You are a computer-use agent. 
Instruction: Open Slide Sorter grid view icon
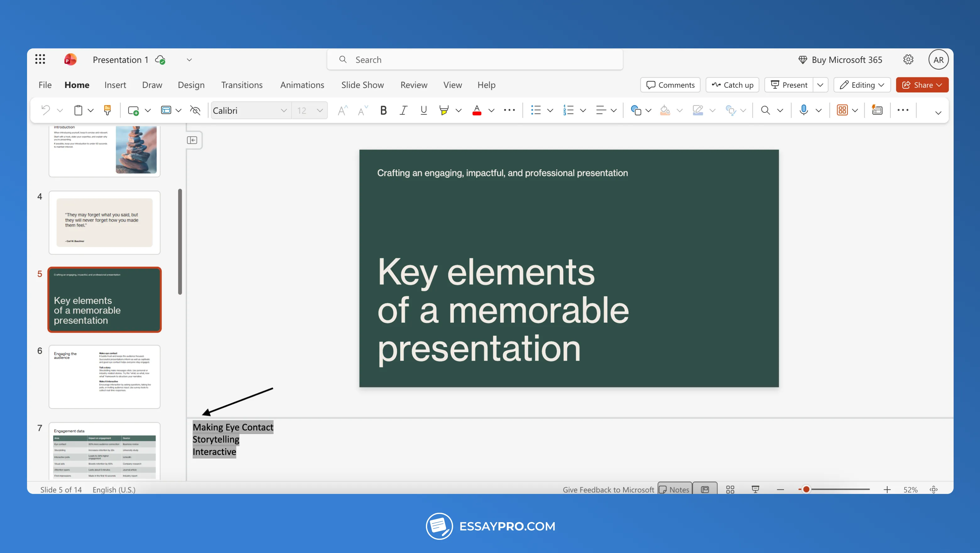point(730,490)
